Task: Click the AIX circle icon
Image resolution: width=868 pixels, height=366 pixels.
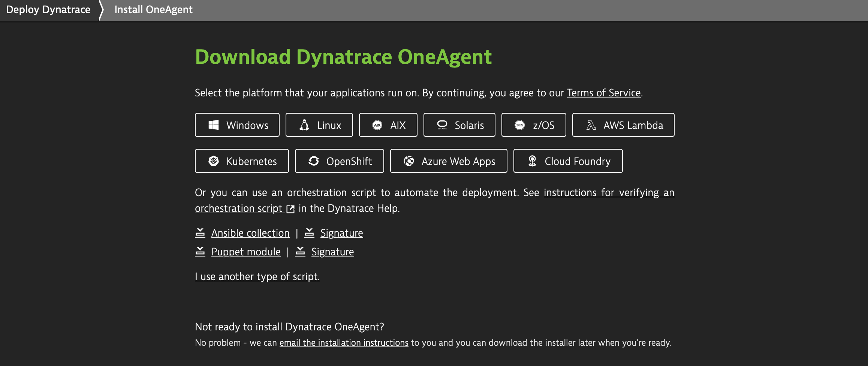Action: [377, 125]
